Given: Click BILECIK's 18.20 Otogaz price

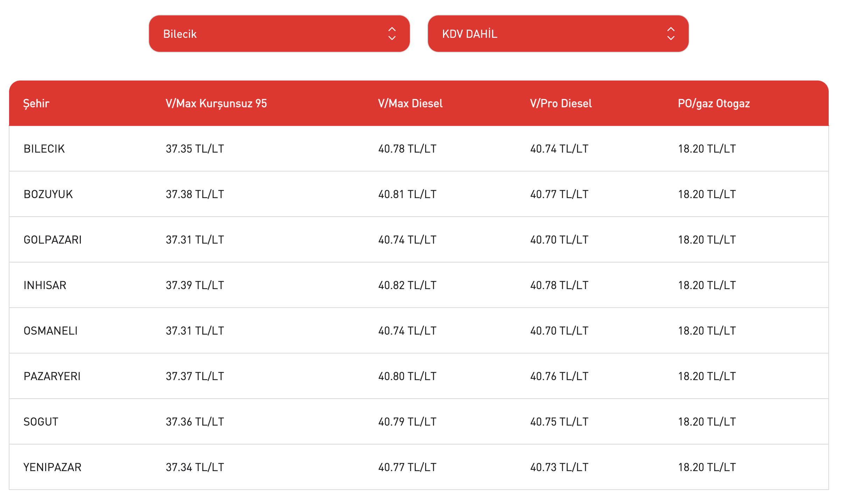Looking at the screenshot, I should click(707, 149).
